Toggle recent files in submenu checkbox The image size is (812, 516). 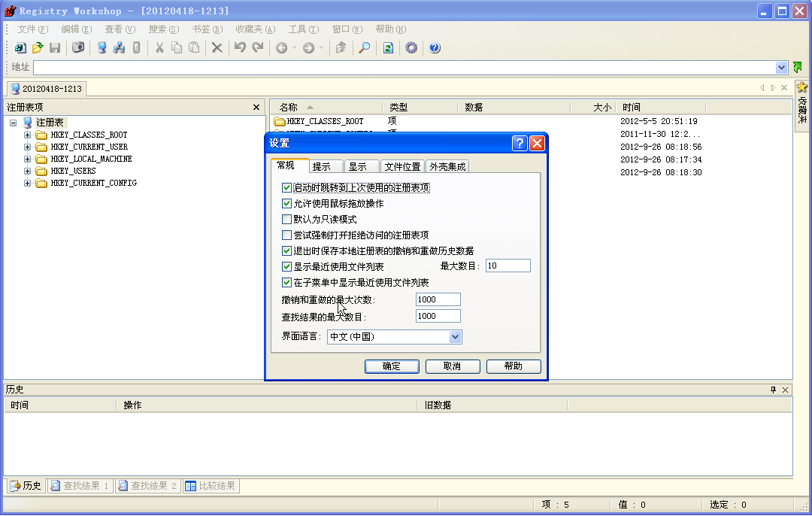286,282
